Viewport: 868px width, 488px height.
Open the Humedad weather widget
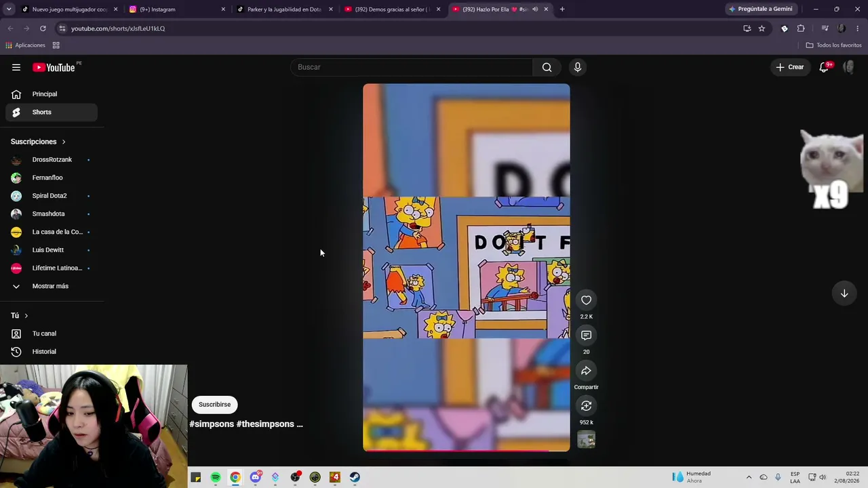click(692, 477)
